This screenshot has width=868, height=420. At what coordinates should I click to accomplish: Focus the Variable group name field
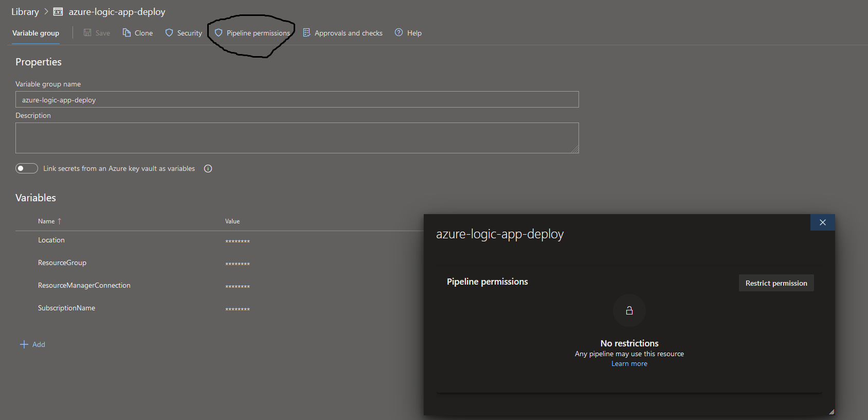297,99
